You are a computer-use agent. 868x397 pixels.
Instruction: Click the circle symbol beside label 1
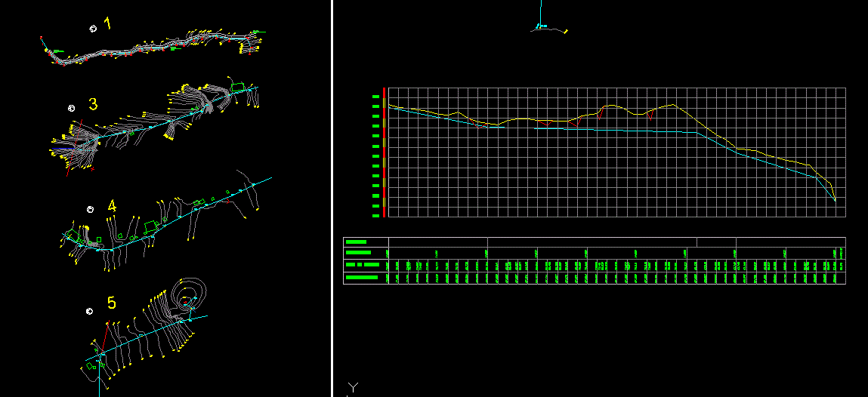pos(93,29)
